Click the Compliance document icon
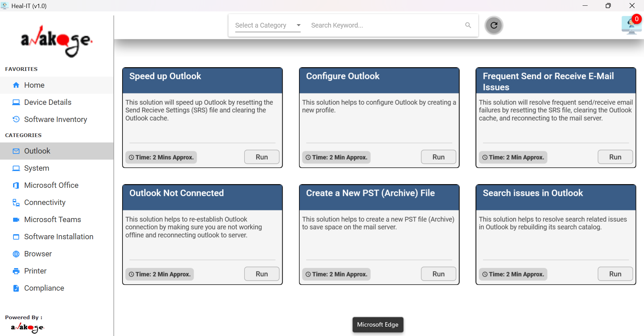 pos(16,288)
